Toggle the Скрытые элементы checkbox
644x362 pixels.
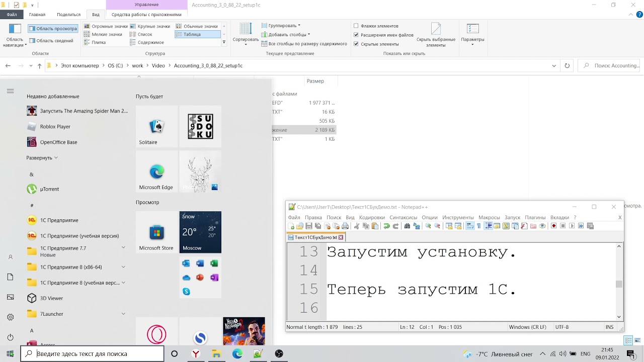[356, 44]
